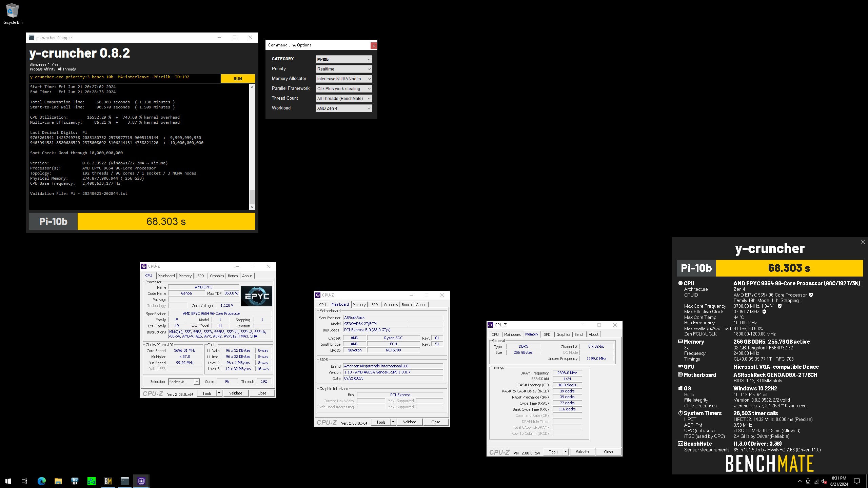
Task: Click DRAM Frequency 2398.0 MHz value
Action: tap(567, 373)
